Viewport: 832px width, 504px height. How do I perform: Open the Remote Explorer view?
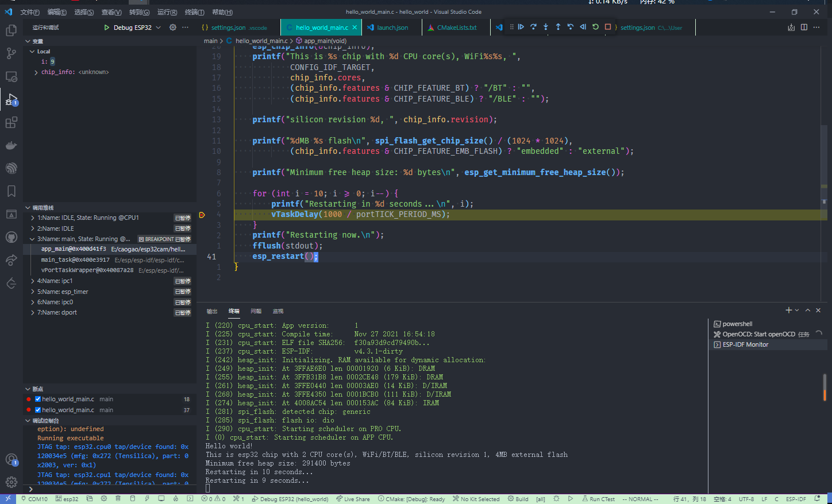(11, 76)
